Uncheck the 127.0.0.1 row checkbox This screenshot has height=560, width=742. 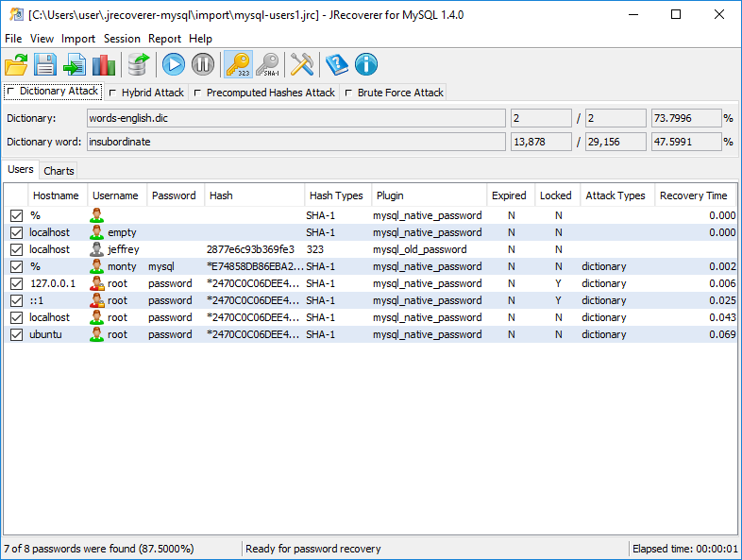(17, 283)
